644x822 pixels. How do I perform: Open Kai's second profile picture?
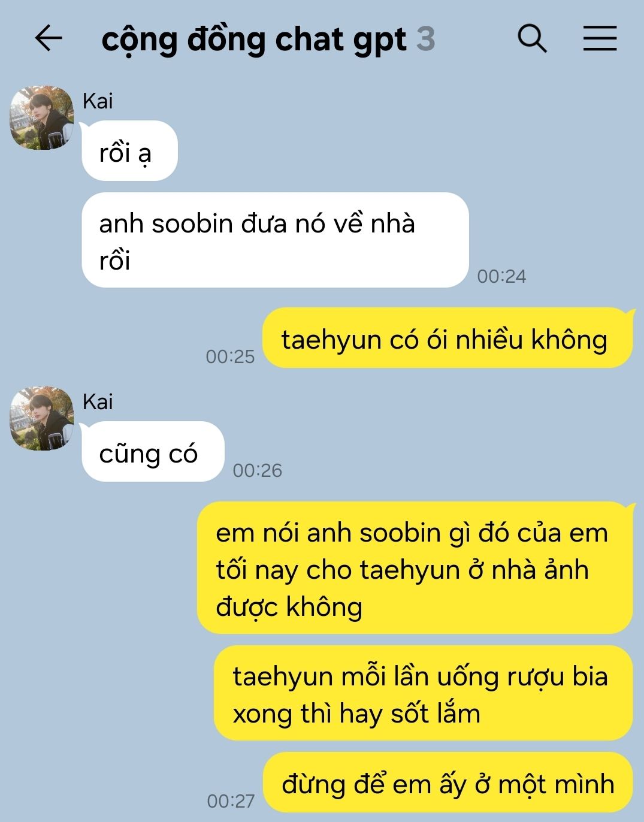click(41, 418)
